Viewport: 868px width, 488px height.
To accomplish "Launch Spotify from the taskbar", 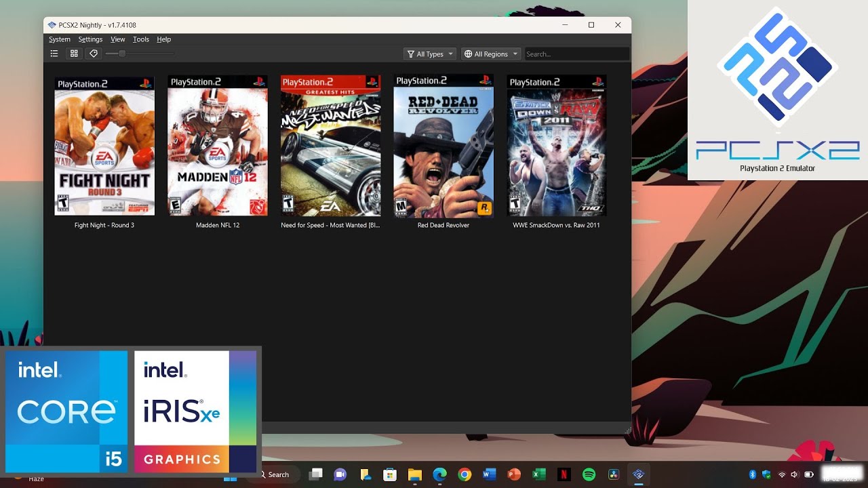I will [589, 474].
